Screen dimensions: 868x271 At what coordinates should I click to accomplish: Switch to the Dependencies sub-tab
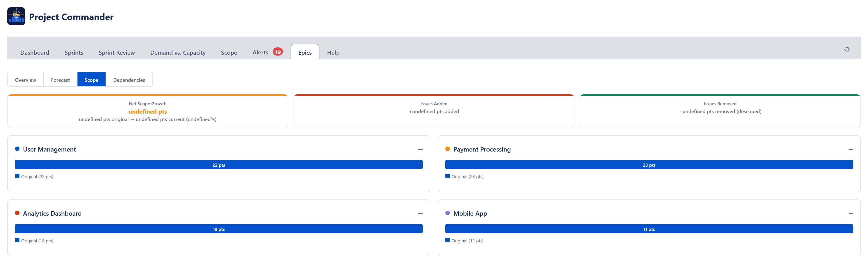click(x=129, y=80)
